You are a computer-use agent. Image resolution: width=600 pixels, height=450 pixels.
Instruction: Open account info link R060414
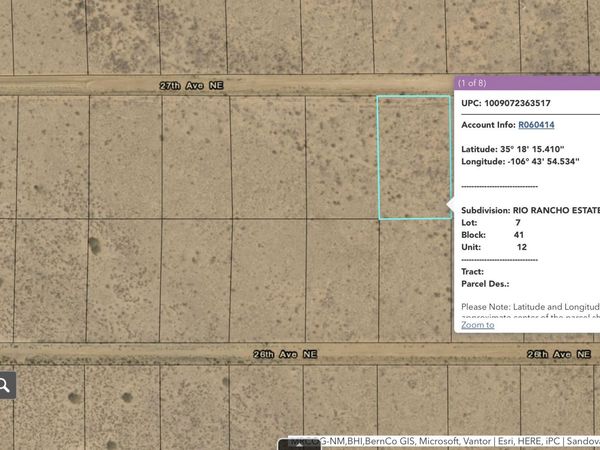tap(536, 125)
